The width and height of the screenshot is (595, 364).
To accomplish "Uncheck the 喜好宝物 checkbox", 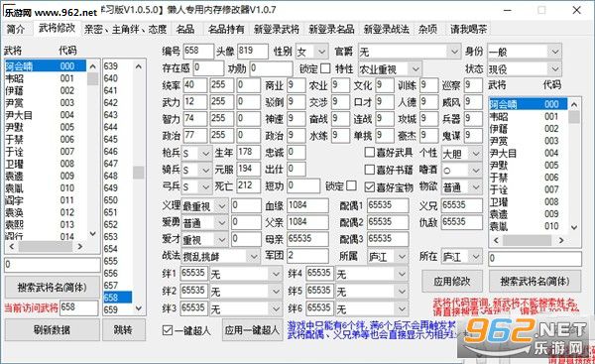I will tap(369, 186).
